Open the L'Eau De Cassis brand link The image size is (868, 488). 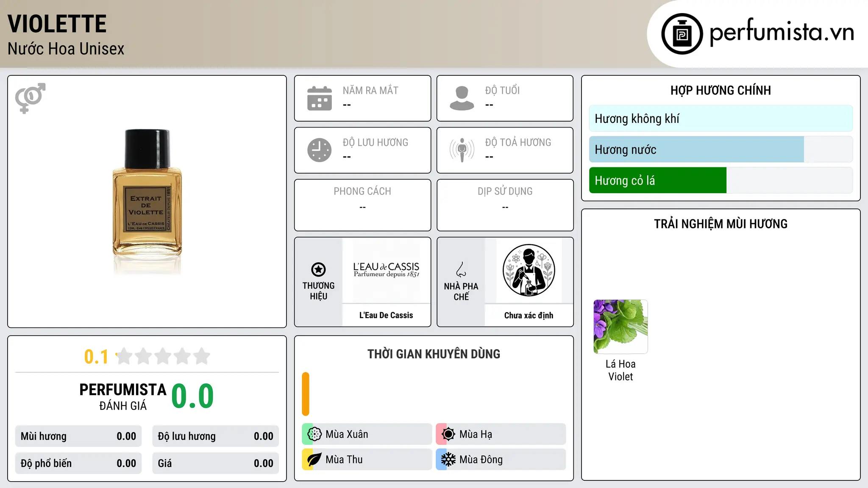tap(386, 315)
